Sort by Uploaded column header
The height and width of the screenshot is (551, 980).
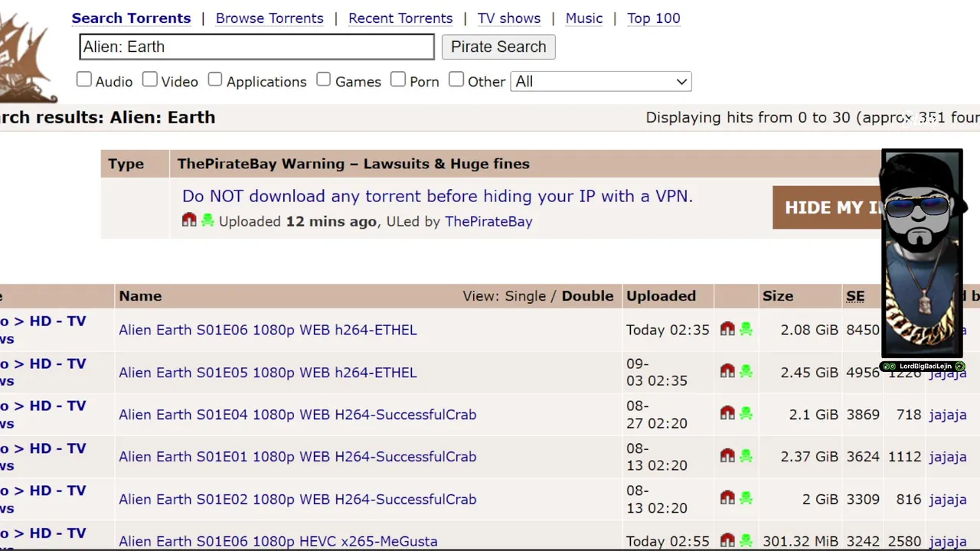661,296
